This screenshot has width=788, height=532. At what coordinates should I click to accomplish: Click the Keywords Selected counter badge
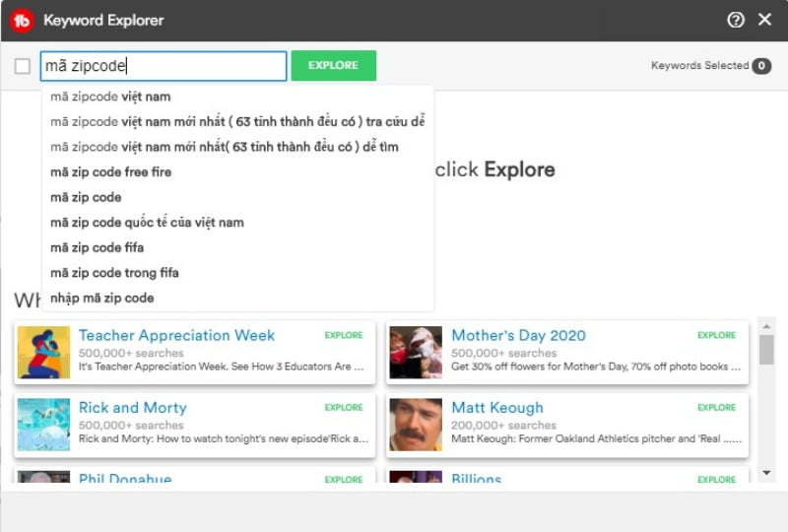click(x=760, y=66)
